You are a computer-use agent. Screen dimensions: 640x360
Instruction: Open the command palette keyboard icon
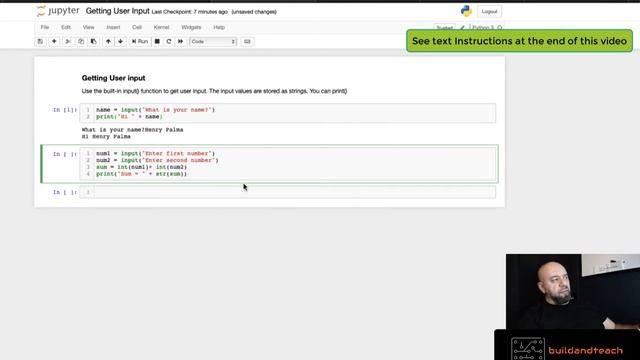pyautogui.click(x=247, y=42)
